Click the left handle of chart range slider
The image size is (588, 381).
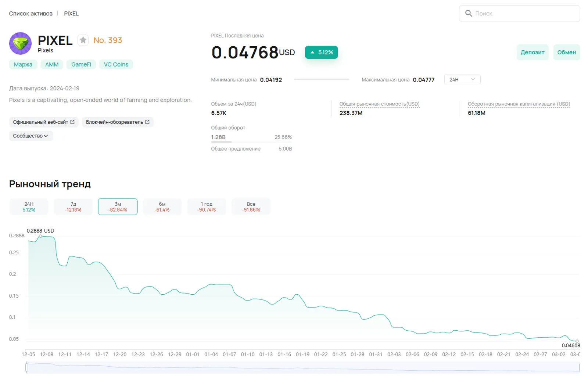[x=26, y=367]
